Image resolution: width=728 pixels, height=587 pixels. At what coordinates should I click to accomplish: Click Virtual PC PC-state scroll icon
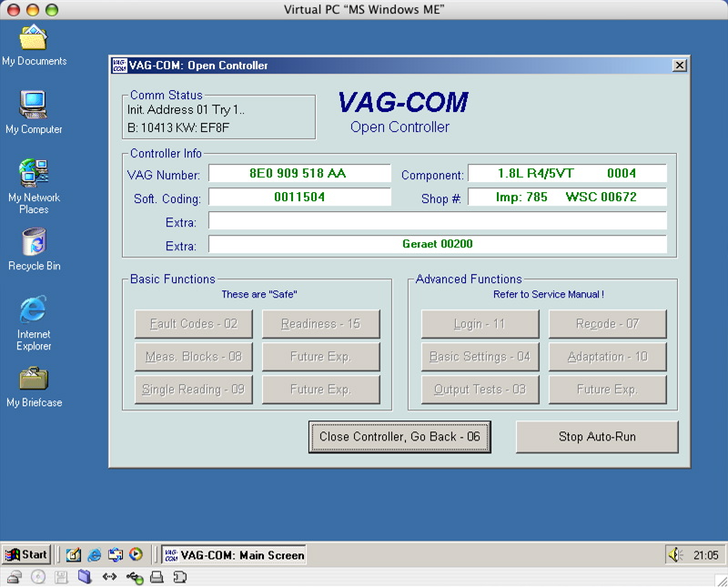180,577
